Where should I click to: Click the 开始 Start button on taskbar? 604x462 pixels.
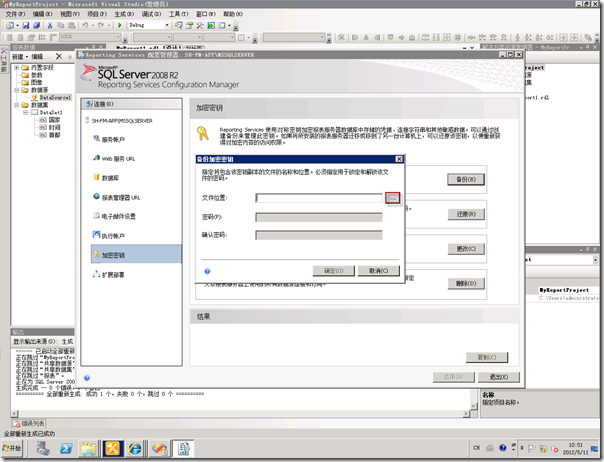pos(12,448)
